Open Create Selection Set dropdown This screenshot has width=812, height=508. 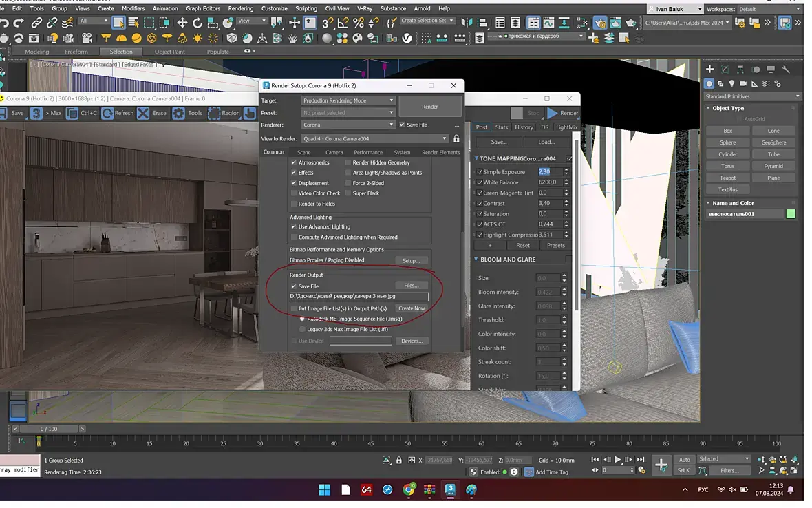[427, 21]
